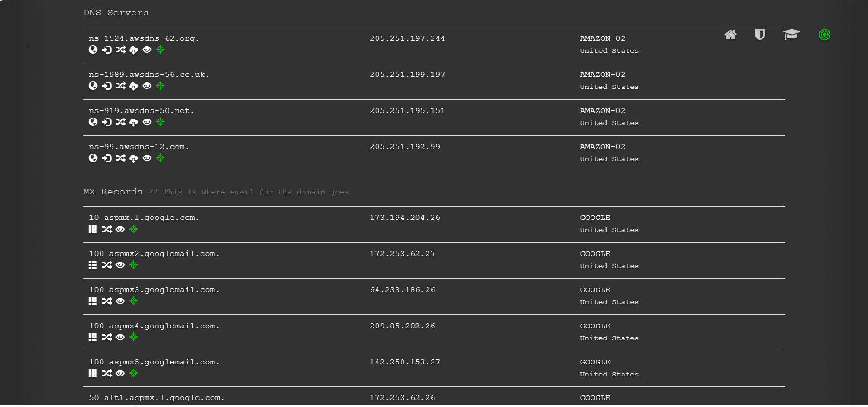The height and width of the screenshot is (407, 868).
Task: Open the home icon in top navigation
Action: 730,35
